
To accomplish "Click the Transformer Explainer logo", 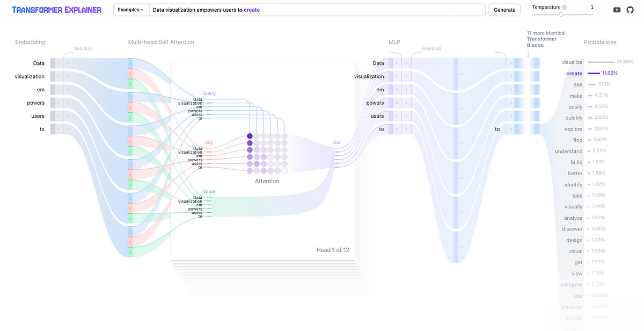I will click(x=56, y=9).
